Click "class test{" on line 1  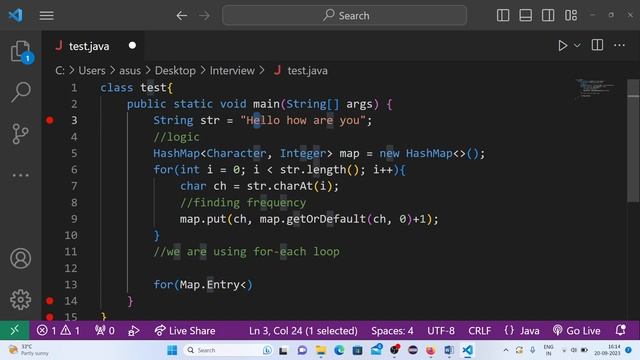[x=137, y=88]
